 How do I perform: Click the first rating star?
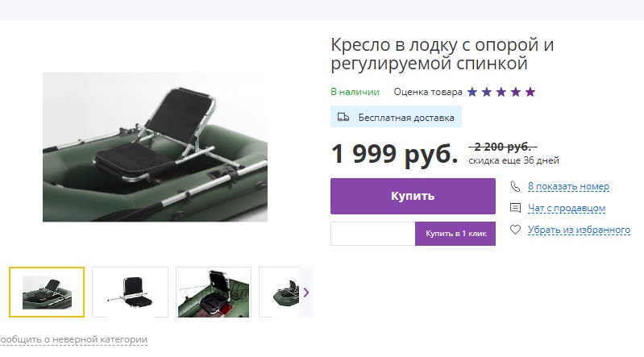pos(472,92)
